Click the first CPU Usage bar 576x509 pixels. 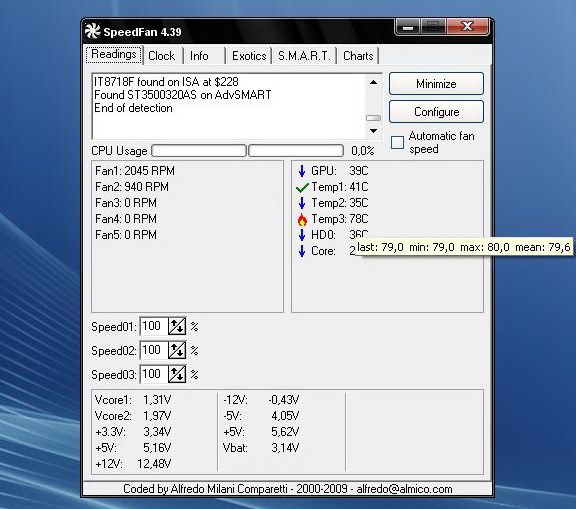(x=199, y=151)
